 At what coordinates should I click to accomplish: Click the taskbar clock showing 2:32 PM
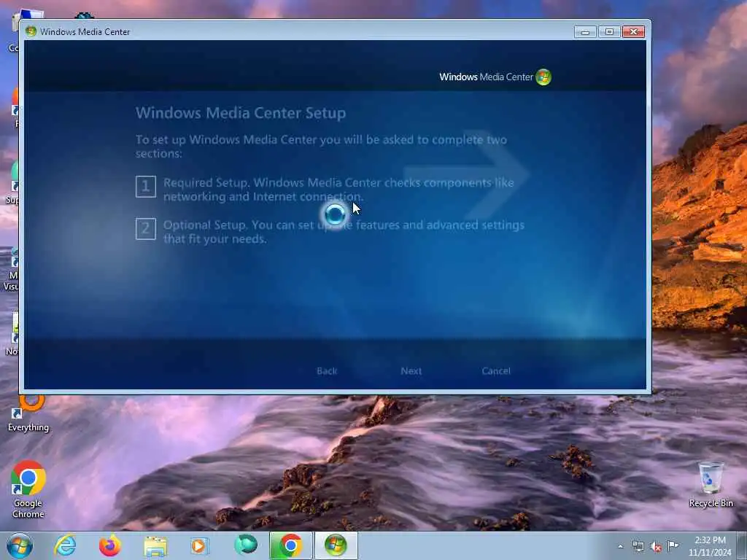click(x=710, y=546)
